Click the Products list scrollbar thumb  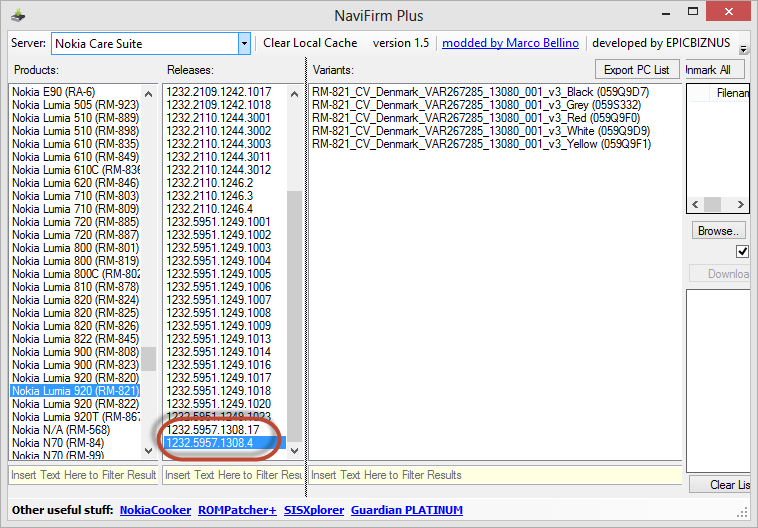pyautogui.click(x=148, y=359)
